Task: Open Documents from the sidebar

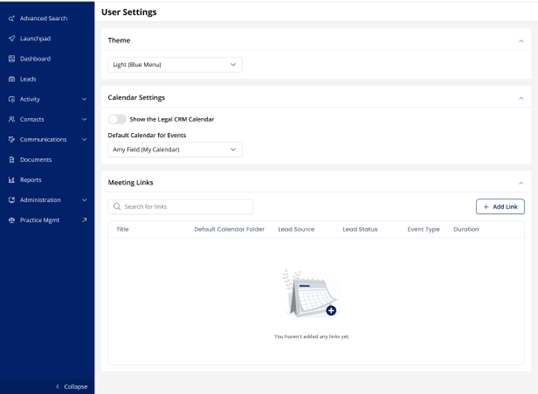Action: tap(47, 160)
